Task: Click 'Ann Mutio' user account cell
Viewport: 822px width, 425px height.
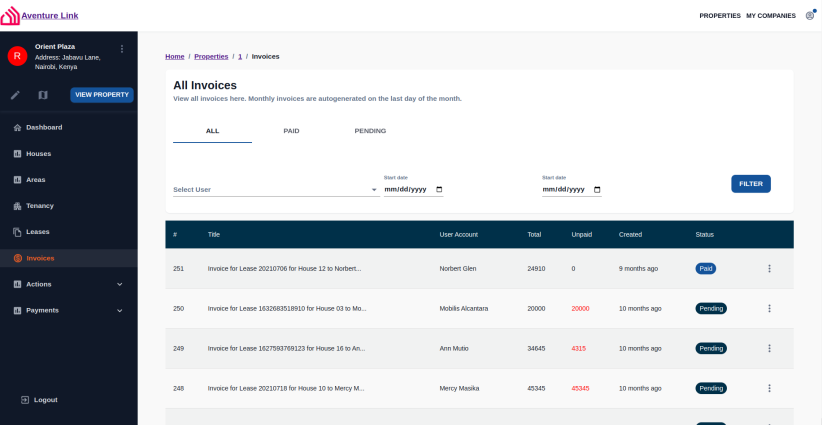Action: click(x=454, y=348)
